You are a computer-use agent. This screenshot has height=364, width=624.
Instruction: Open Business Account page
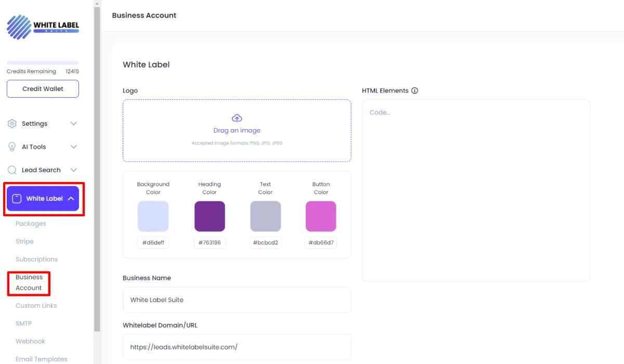pos(29,282)
